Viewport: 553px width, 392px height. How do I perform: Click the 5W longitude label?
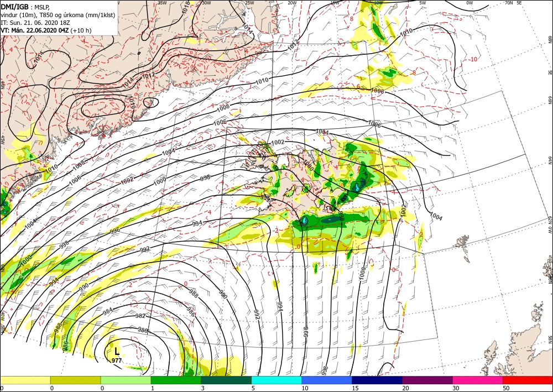pyautogui.click(x=422, y=3)
